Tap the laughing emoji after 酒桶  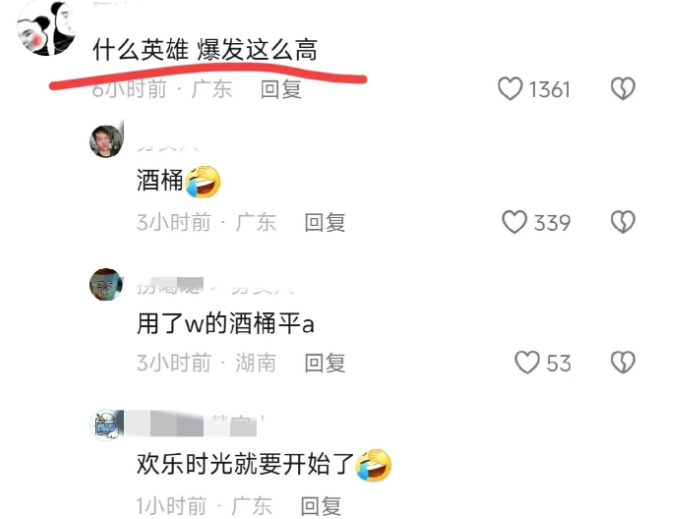(203, 182)
